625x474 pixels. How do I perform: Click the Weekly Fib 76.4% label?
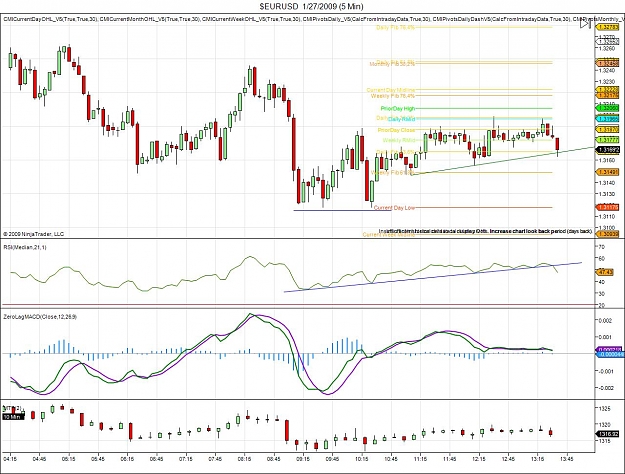point(393,96)
